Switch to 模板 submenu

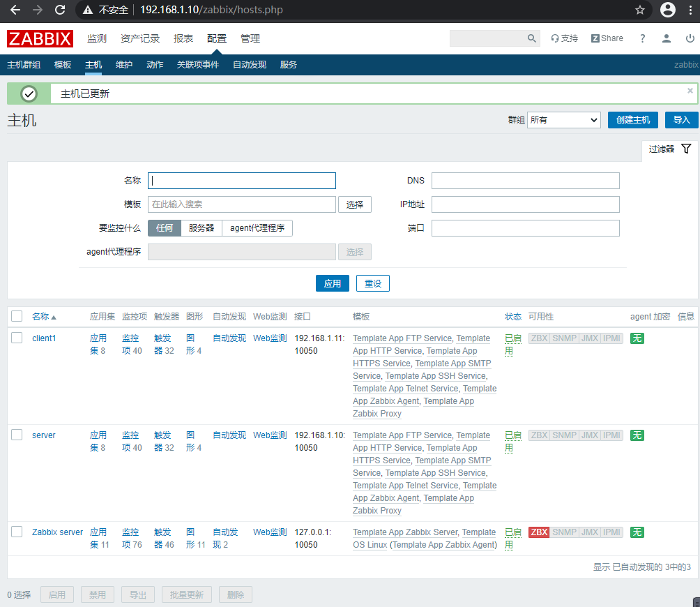click(63, 65)
